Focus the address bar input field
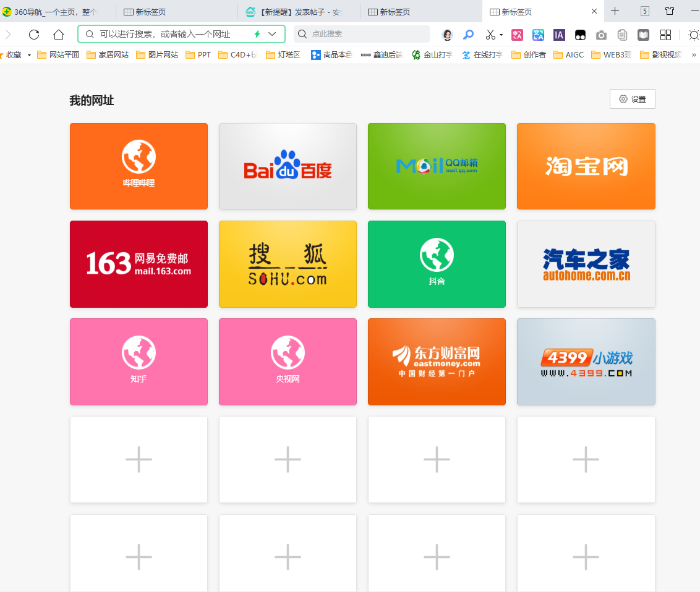Image resolution: width=700 pixels, height=592 pixels. point(181,34)
